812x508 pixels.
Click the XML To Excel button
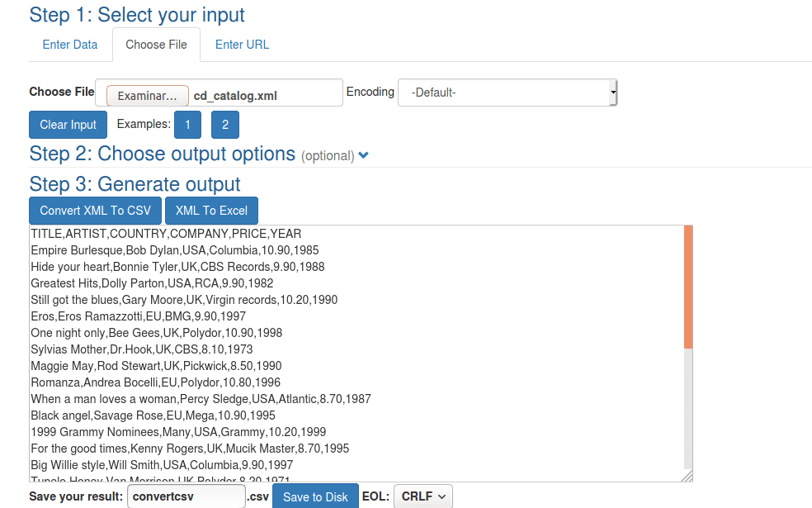(211, 211)
